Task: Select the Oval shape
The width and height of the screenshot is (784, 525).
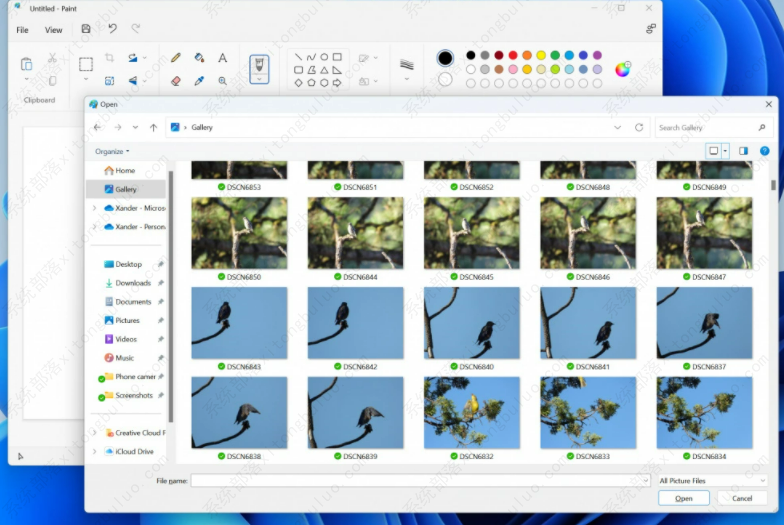Action: point(324,56)
